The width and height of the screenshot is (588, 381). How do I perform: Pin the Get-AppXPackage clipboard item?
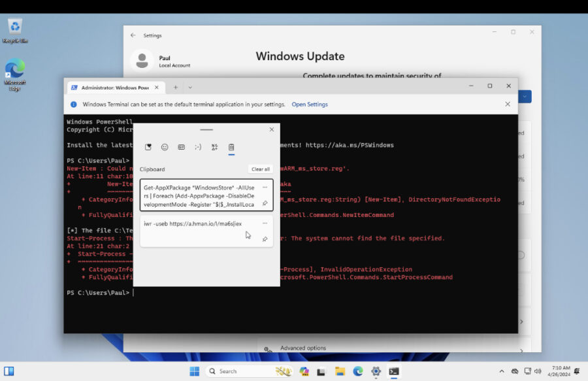tap(265, 203)
